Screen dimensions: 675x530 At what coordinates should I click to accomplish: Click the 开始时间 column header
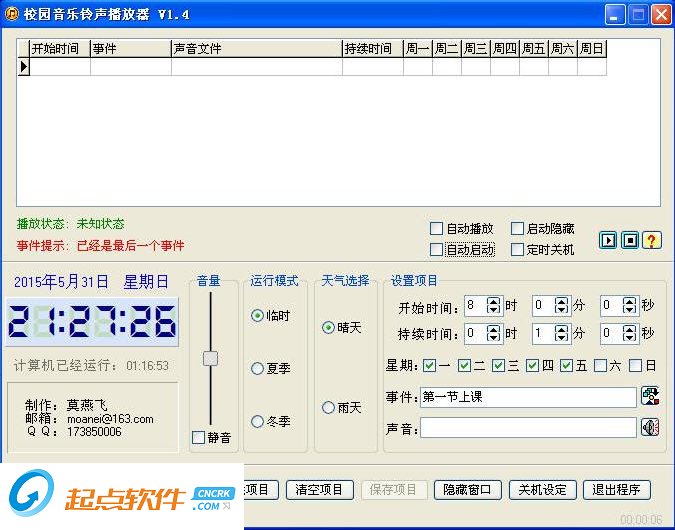[60, 49]
